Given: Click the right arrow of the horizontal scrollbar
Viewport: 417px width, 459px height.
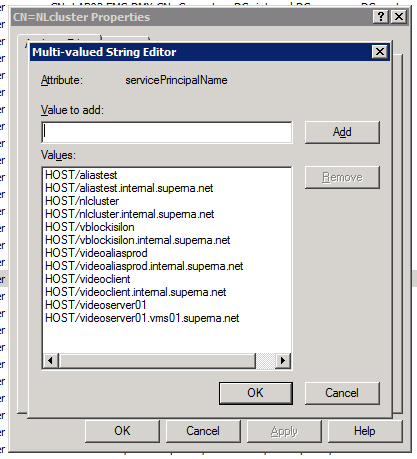Looking at the screenshot, I should tap(283, 361).
